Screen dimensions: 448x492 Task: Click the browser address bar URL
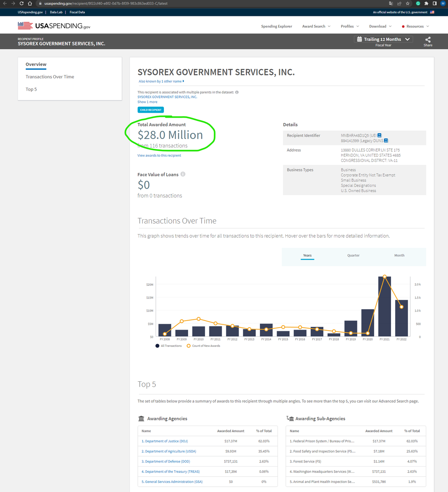[x=106, y=3]
